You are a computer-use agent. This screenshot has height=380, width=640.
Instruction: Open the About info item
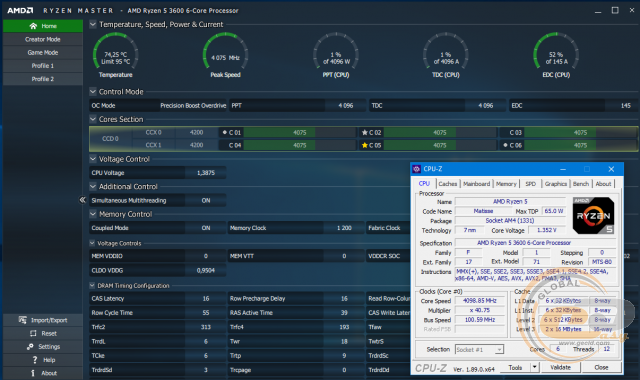[33, 373]
